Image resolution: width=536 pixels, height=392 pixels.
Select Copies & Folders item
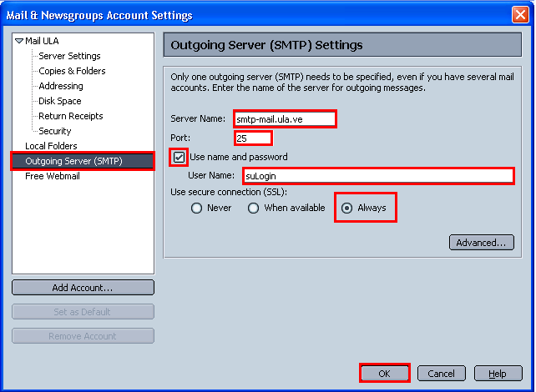[x=72, y=71]
